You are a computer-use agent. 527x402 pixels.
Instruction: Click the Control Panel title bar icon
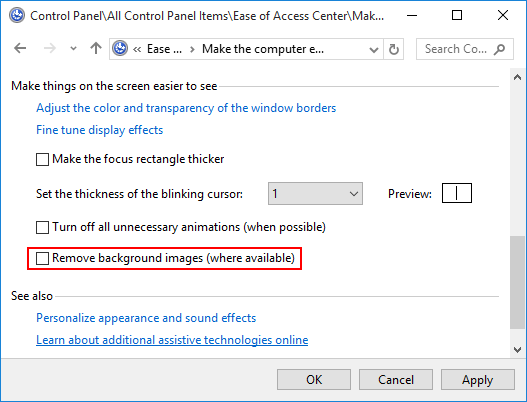tap(17, 15)
